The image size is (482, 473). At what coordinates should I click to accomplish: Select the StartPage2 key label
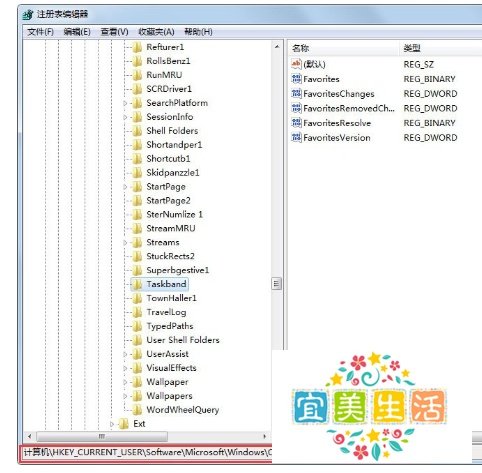point(168,201)
